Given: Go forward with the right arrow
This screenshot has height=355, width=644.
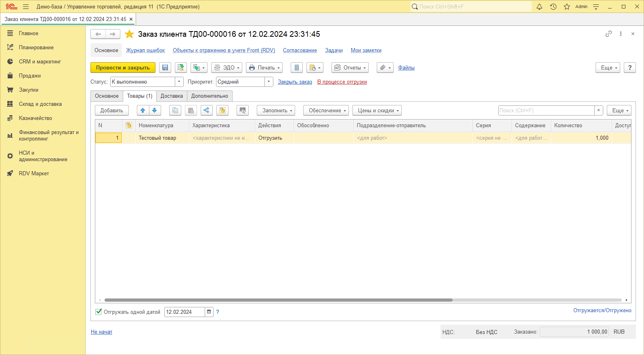Looking at the screenshot, I should coord(113,34).
